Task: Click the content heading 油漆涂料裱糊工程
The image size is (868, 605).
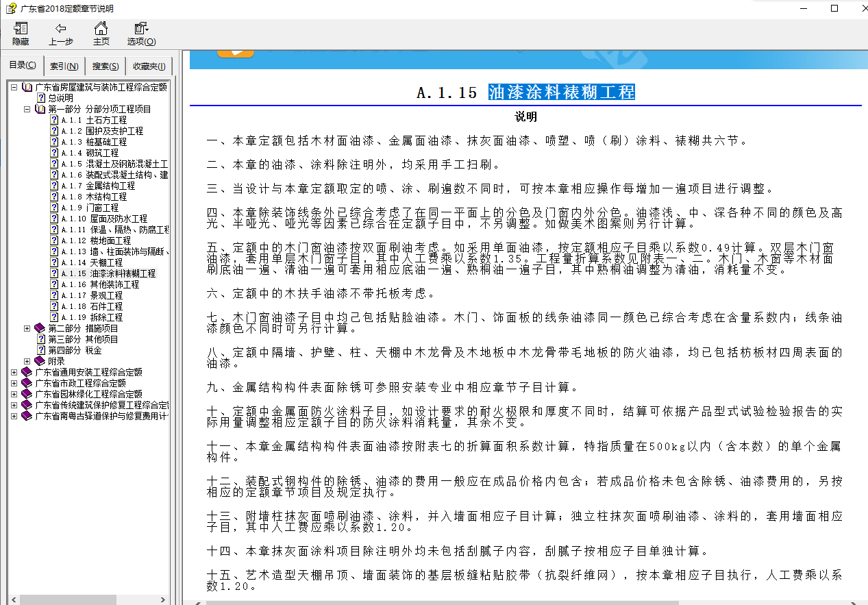Action: (562, 92)
